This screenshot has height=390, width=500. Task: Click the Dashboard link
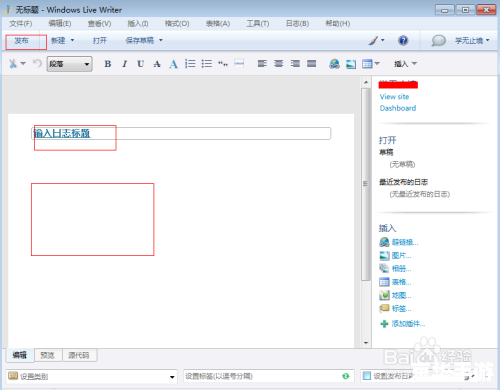click(398, 108)
